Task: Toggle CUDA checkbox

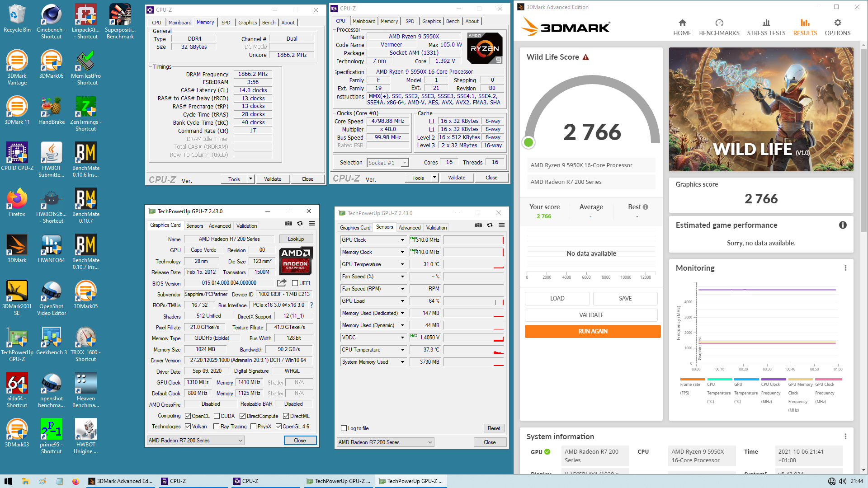Action: point(217,416)
